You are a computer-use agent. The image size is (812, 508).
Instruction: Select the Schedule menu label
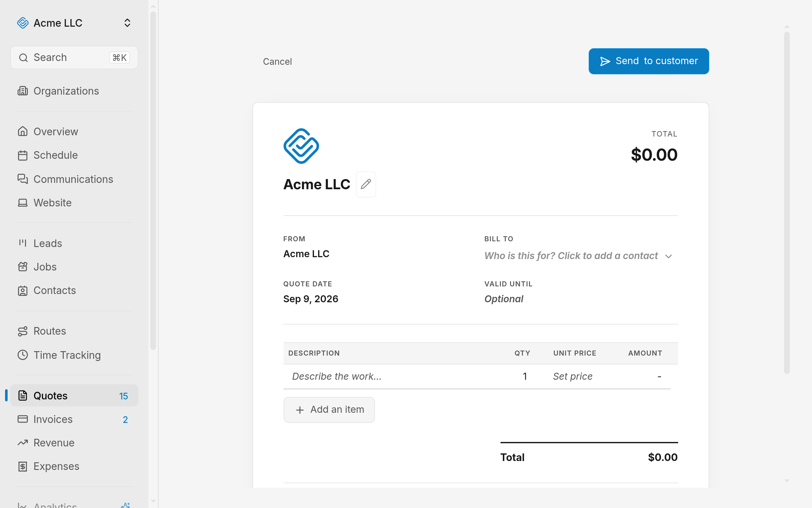coord(56,155)
